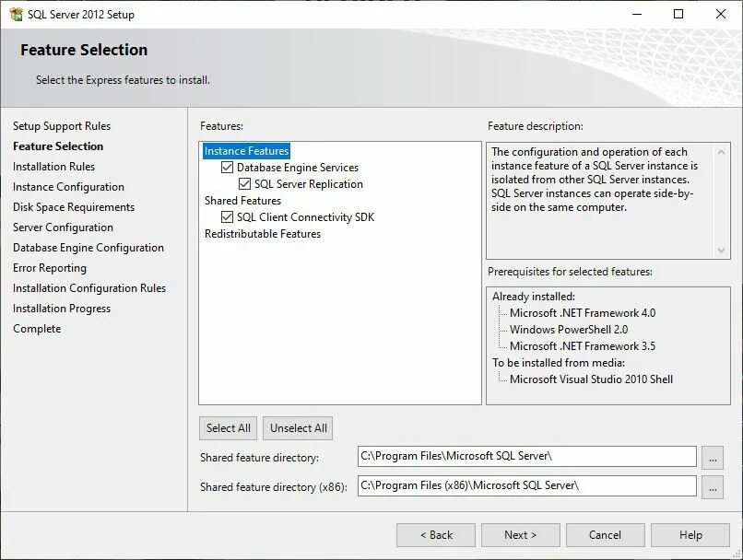Click the Unselect All button
Image resolution: width=743 pixels, height=560 pixels.
click(x=298, y=428)
